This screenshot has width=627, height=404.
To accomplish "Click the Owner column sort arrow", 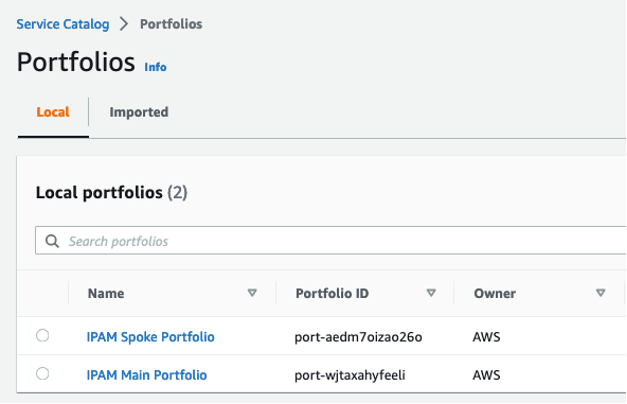I will (x=600, y=293).
